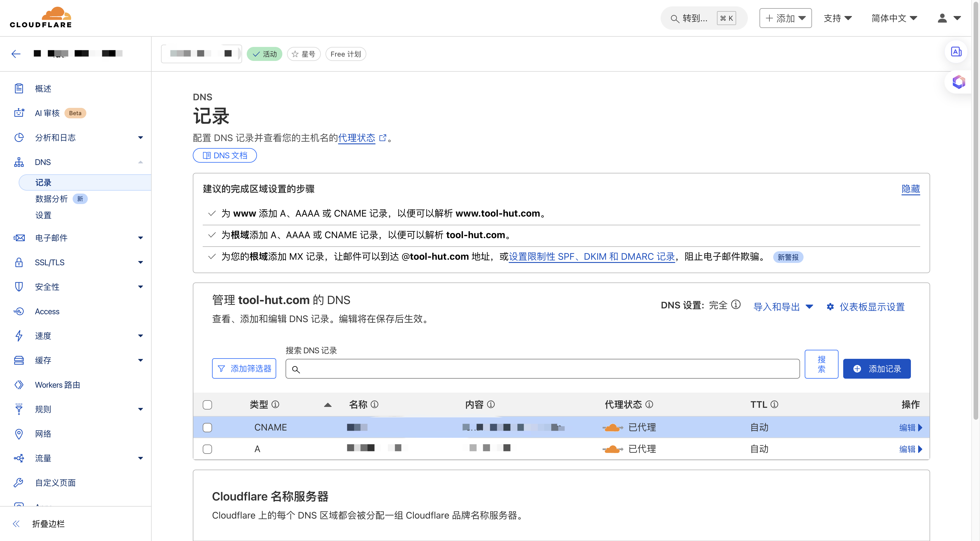Screen dimensions: 980x541
Task: Open the Workers 路由 sidebar item
Action: (x=57, y=385)
